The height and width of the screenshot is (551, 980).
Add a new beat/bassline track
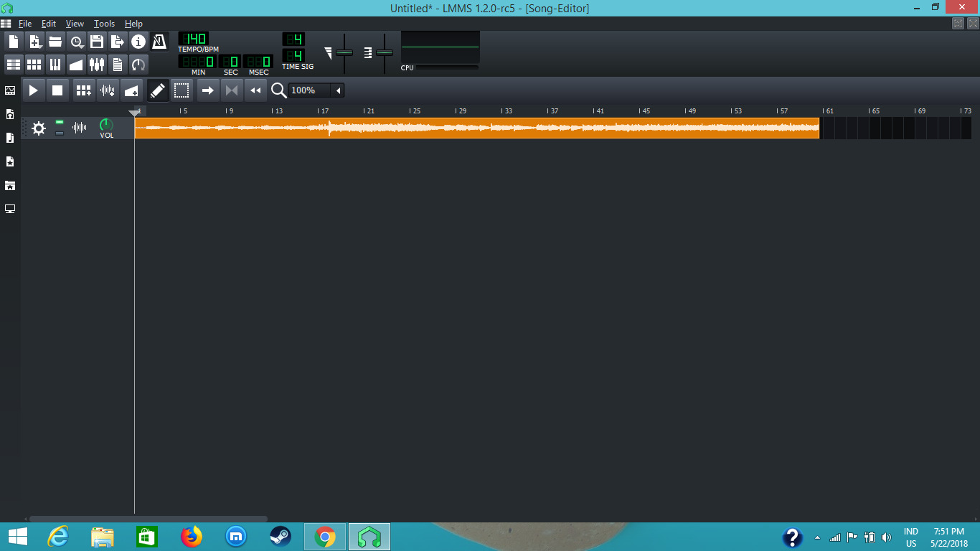point(84,90)
